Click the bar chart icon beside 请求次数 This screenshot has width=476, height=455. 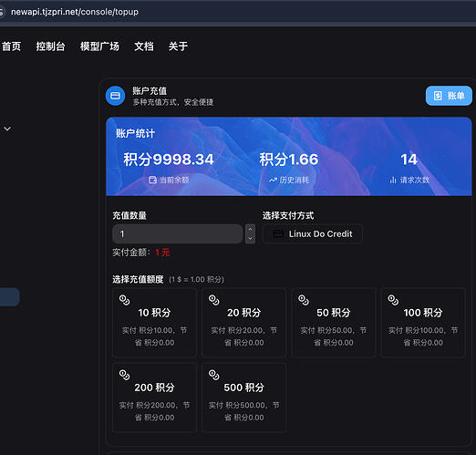point(393,180)
